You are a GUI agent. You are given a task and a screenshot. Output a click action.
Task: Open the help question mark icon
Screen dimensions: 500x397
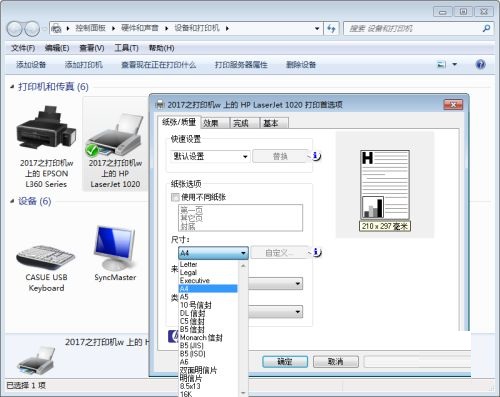[x=480, y=64]
